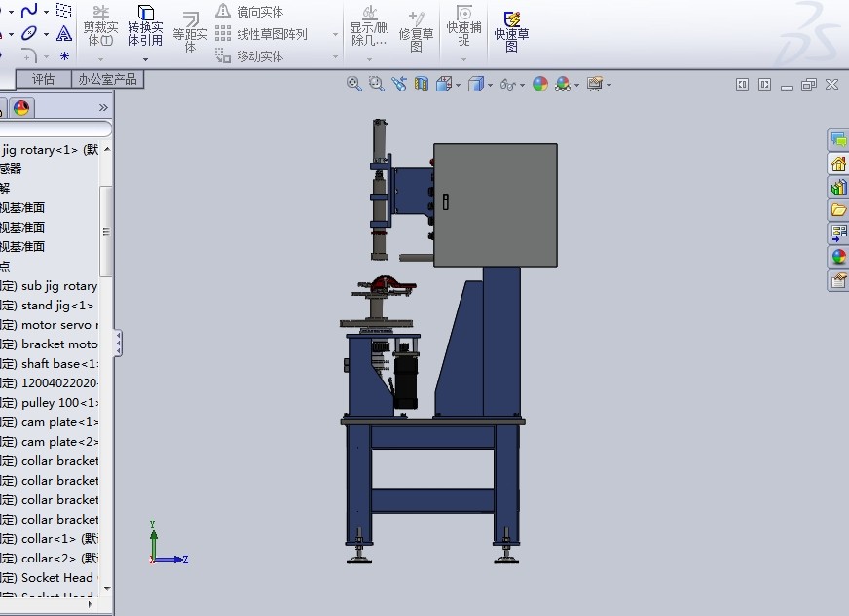Click View Orientation cube icon

point(443,84)
